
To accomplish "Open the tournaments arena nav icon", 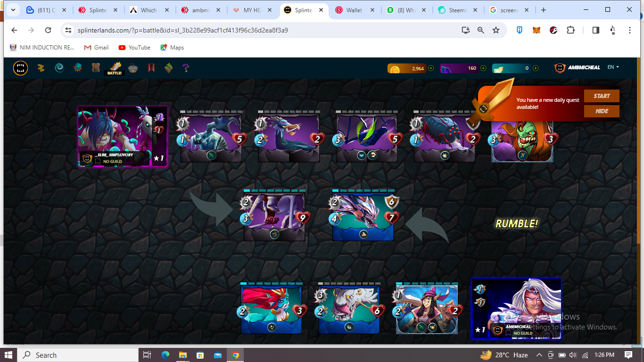I will tap(133, 68).
